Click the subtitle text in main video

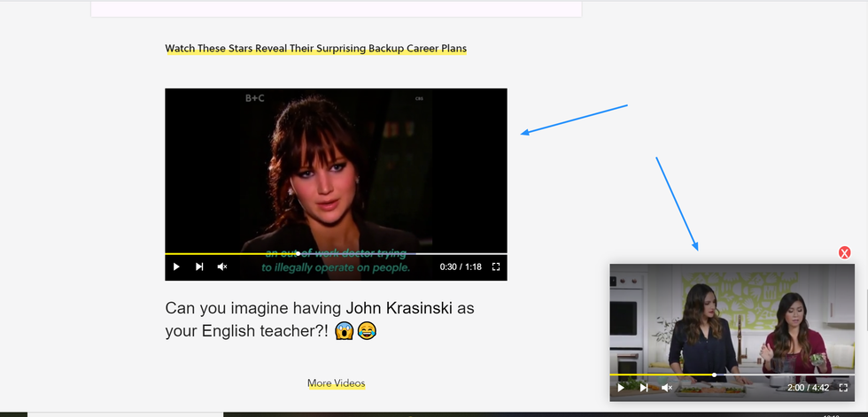pos(336,266)
